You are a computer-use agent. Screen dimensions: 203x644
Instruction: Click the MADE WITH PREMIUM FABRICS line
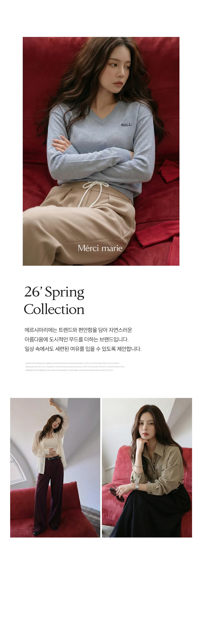pyautogui.click(x=72, y=363)
